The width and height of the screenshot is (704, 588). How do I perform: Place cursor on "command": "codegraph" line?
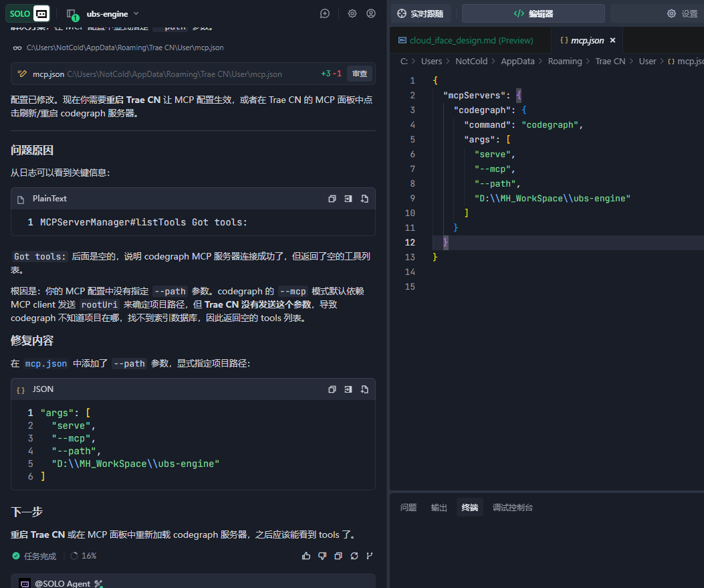[523, 125]
